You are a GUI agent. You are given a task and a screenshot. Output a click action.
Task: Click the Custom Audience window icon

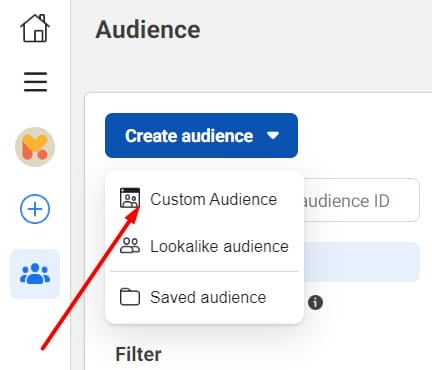pyautogui.click(x=130, y=198)
